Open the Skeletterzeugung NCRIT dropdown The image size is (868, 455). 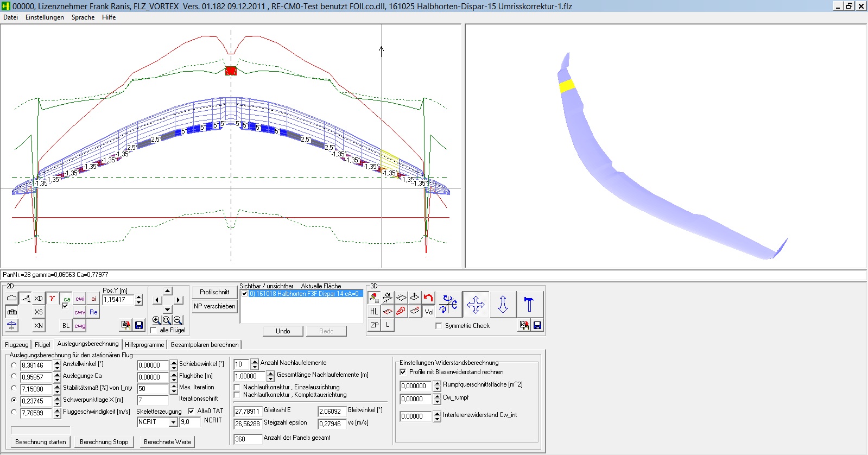[x=173, y=422]
